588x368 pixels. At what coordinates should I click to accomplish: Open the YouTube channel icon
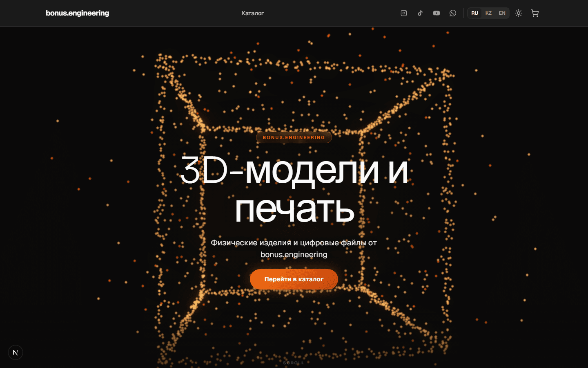click(x=437, y=13)
